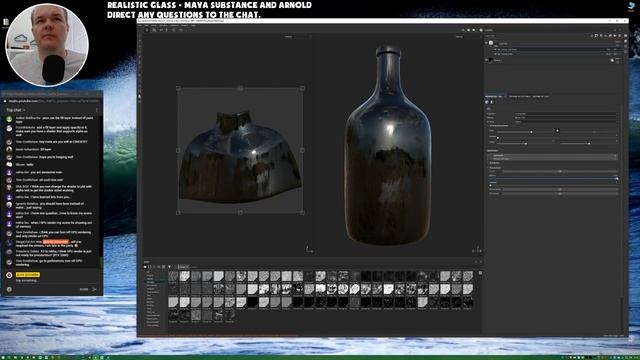Screen dimensions: 640x360
Task: Toggle visibility of the bottom layer with black thumbnail
Action: 486,60
